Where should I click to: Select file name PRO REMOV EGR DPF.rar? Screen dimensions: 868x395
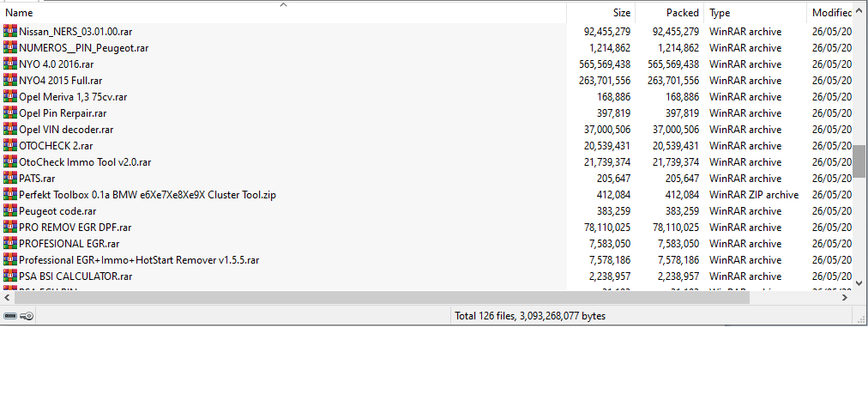pos(75,228)
